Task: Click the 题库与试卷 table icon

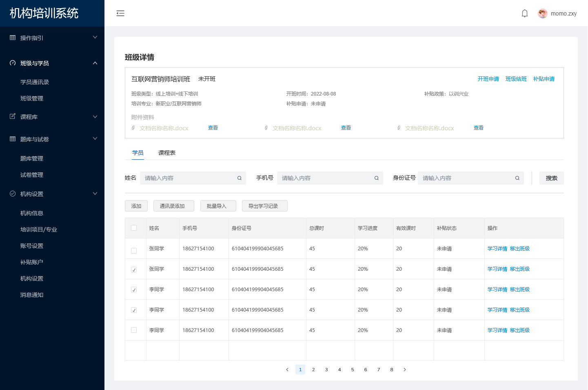Action: (x=13, y=139)
